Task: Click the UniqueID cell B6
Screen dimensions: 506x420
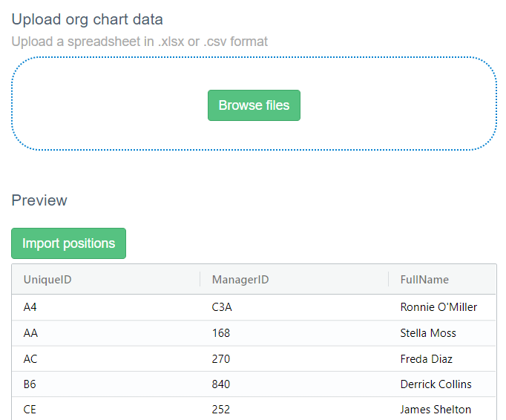Action: click(x=30, y=384)
